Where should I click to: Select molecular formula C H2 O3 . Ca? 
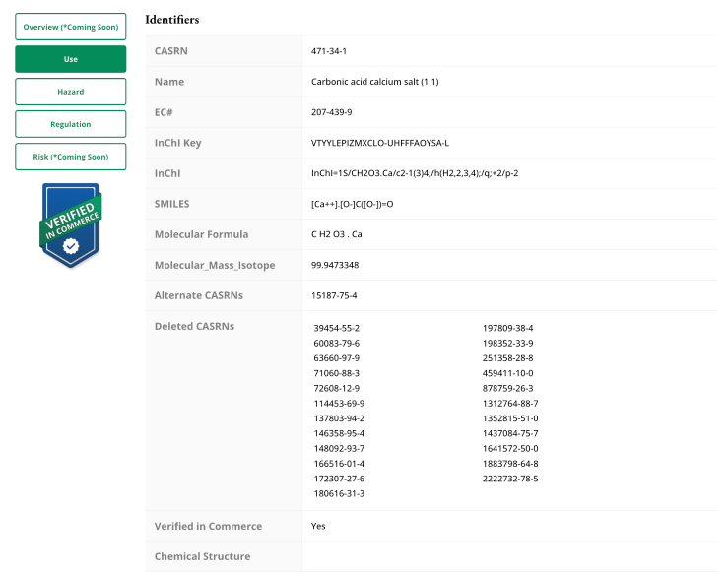click(336, 235)
